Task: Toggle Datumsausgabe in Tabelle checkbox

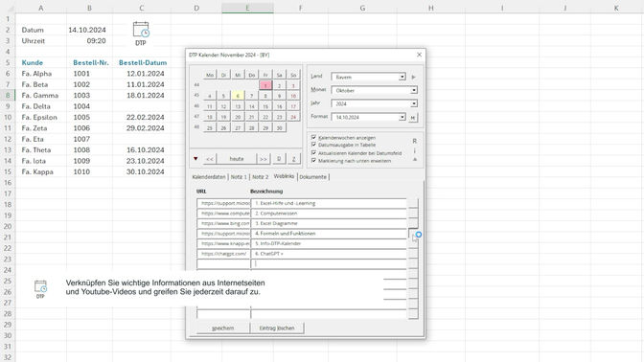Action: [x=313, y=145]
